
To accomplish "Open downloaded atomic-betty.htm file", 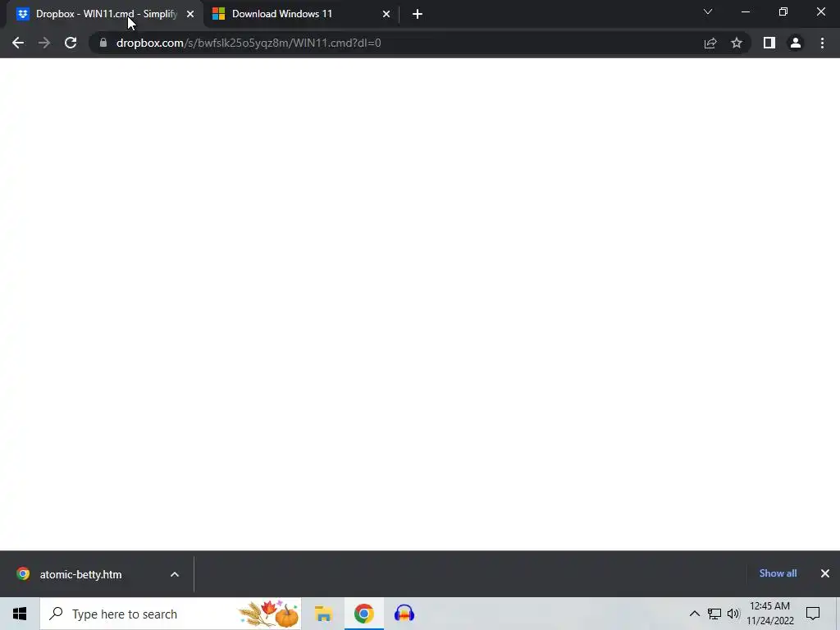I will 80,574.
